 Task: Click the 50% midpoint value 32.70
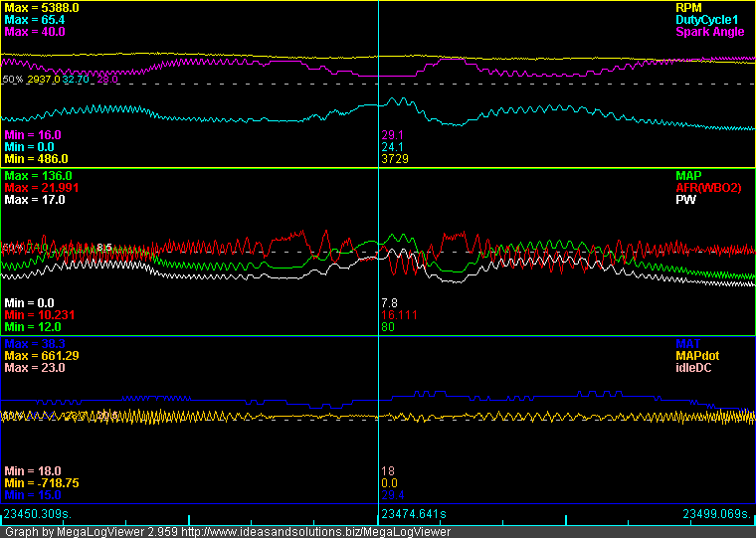click(76, 80)
